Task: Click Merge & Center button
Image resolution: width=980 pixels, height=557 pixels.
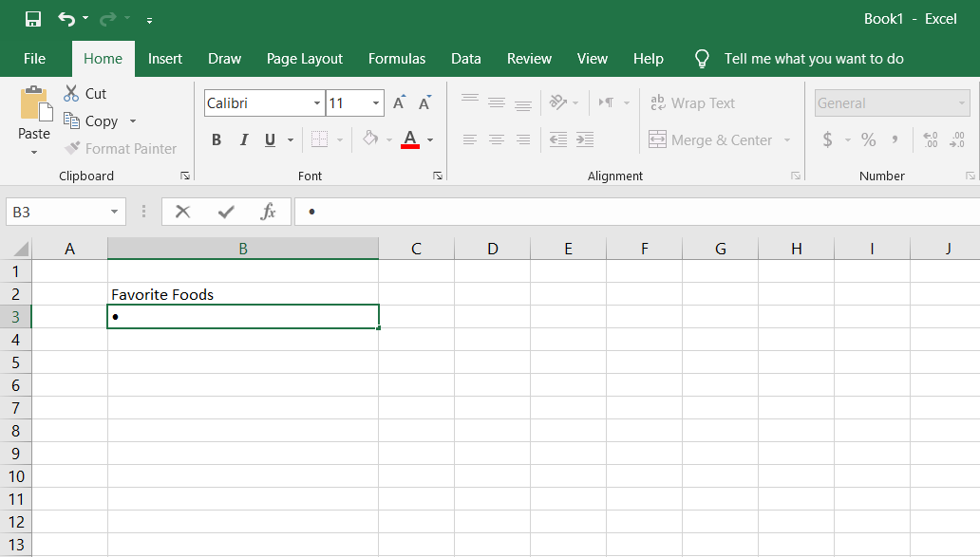Action: pyautogui.click(x=711, y=139)
